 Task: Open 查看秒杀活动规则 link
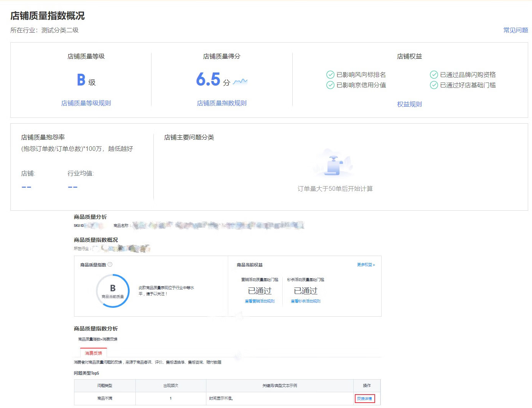[x=305, y=301]
